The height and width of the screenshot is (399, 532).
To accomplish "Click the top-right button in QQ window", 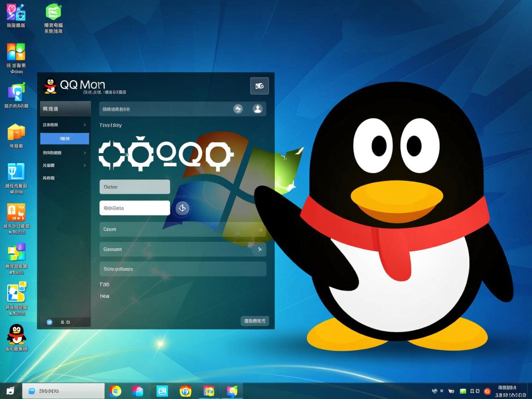I will (x=259, y=86).
